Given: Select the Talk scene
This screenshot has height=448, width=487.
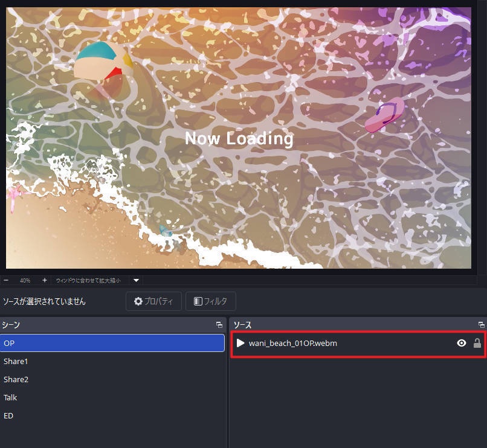Looking at the screenshot, I should 112,397.
